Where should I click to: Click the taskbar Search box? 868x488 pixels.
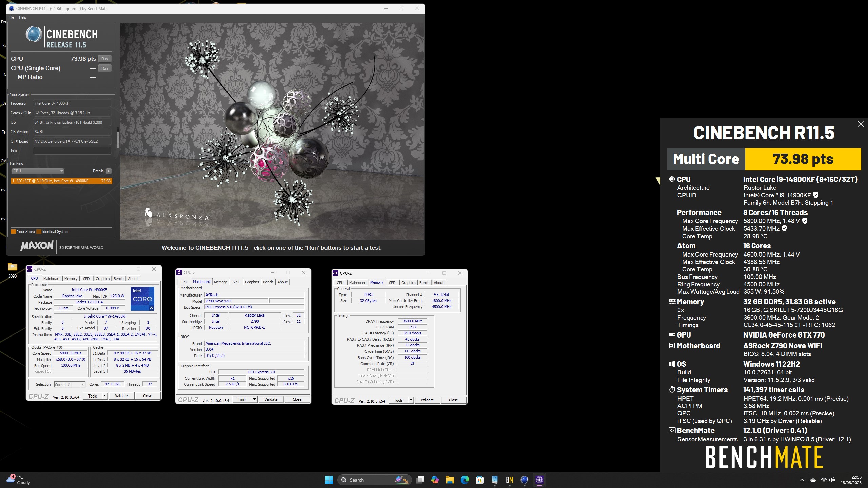tap(374, 480)
